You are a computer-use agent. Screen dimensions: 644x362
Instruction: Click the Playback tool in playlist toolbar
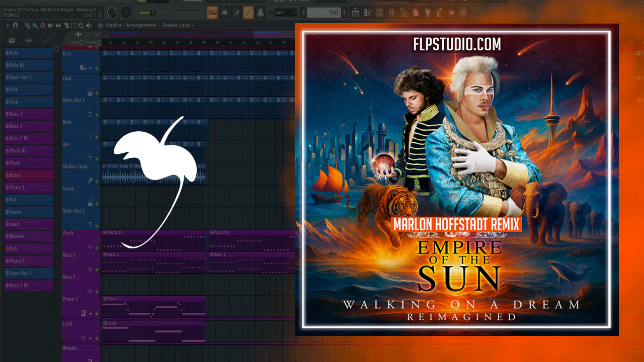(x=89, y=25)
